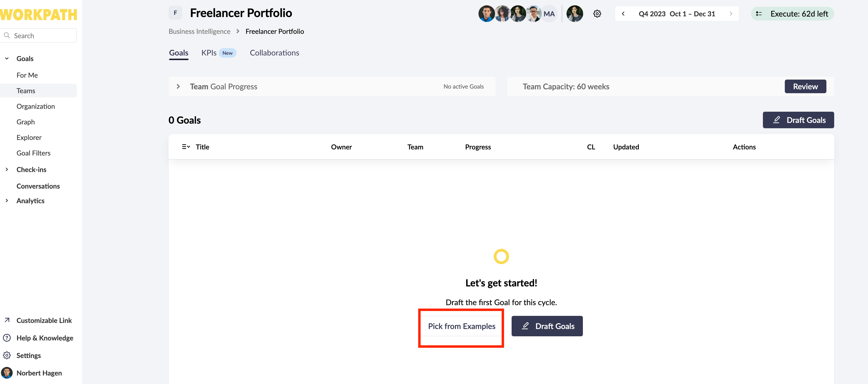Open the sidebar Settings gear
Image resolution: width=868 pixels, height=384 pixels.
coord(7,355)
